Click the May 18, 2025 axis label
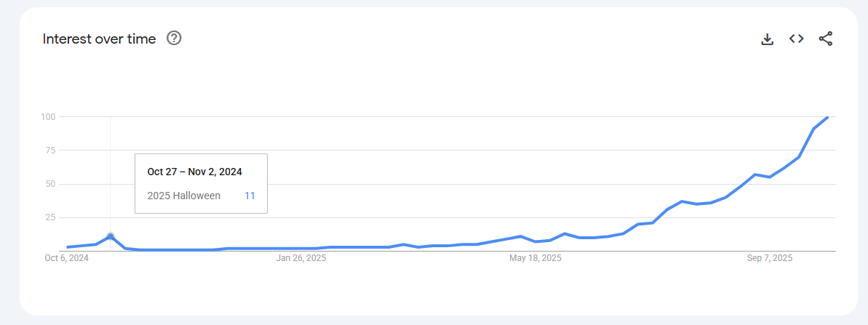868x325 pixels. (x=535, y=258)
